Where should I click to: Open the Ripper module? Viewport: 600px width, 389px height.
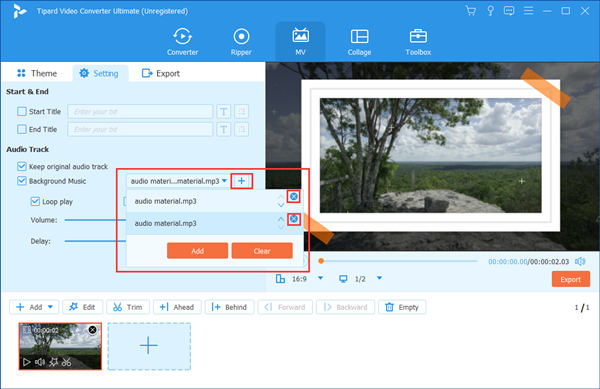[241, 42]
